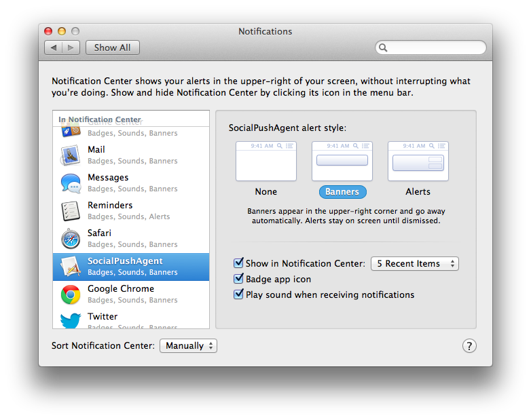Choose the None label option
The height and width of the screenshot is (420, 531).
(x=266, y=192)
